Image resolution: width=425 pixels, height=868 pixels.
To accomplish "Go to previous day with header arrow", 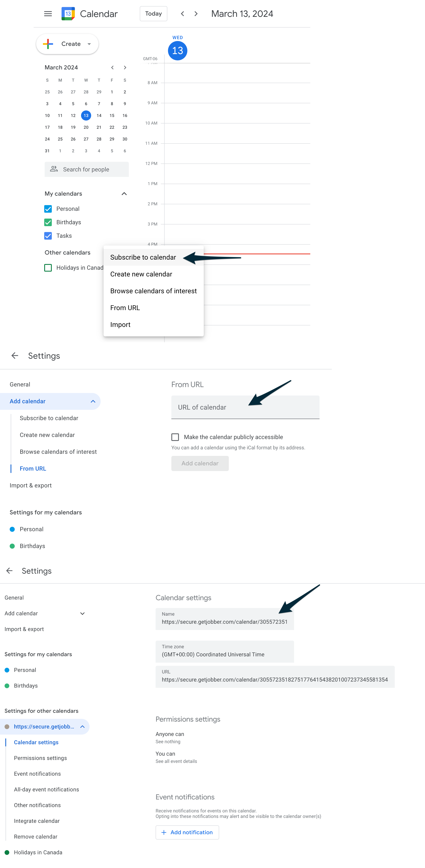I will 182,14.
